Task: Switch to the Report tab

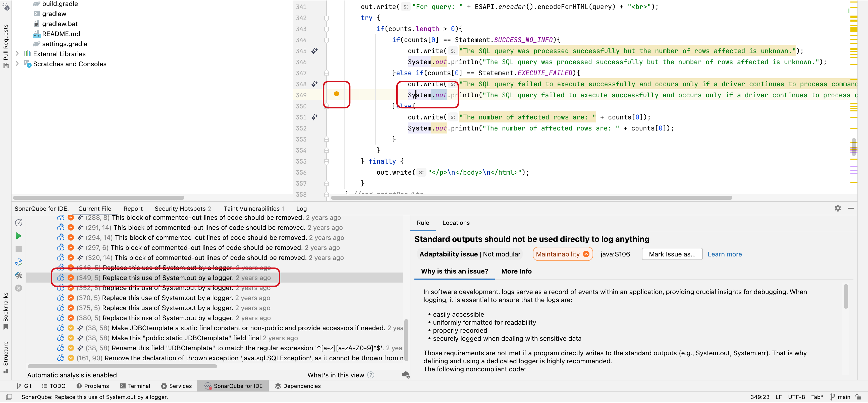Action: click(133, 209)
